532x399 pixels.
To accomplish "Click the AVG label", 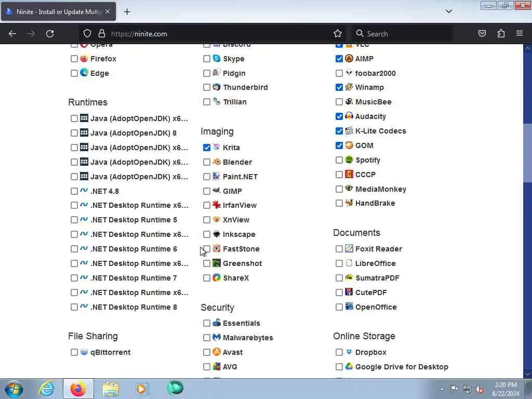I will click(x=230, y=367).
